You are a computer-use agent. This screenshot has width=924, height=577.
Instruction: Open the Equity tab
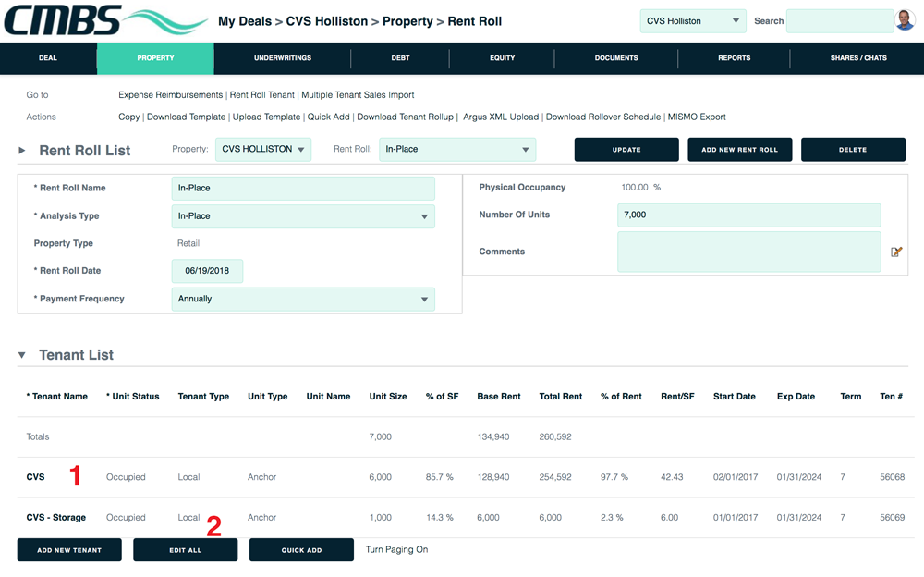pyautogui.click(x=502, y=58)
